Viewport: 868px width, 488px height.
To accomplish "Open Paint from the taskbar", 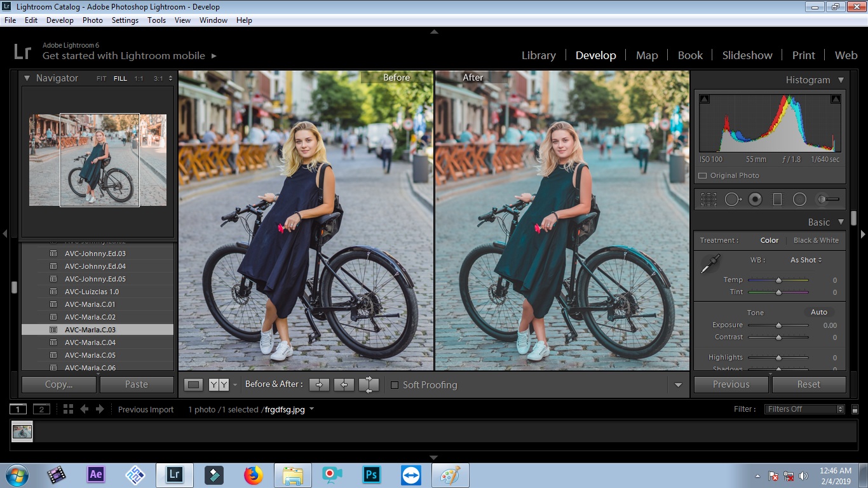I will tap(450, 475).
